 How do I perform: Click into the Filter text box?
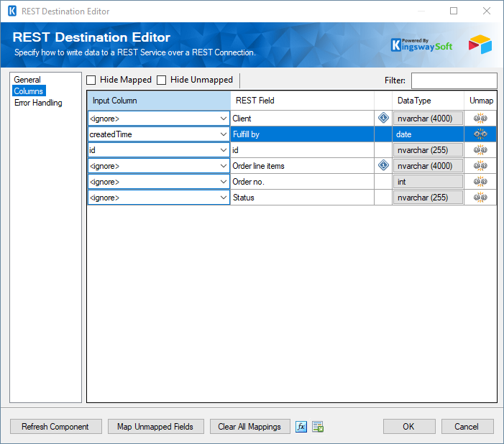click(454, 80)
